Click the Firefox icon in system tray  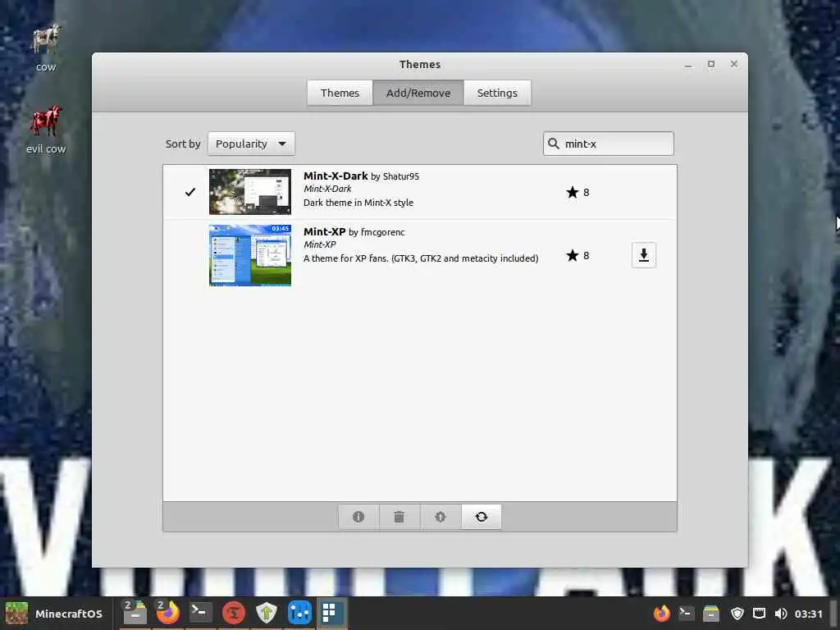click(x=662, y=613)
